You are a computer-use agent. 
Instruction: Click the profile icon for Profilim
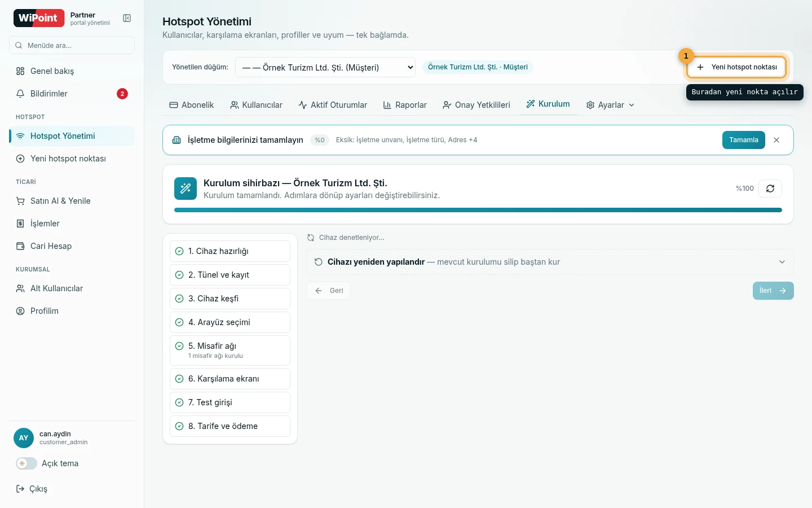(x=20, y=311)
